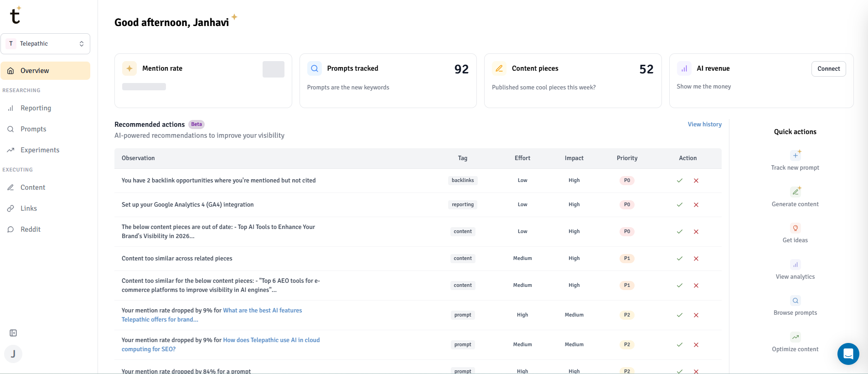Click the Generate content pencil icon
Screen dimensions: 868x374
click(795, 192)
